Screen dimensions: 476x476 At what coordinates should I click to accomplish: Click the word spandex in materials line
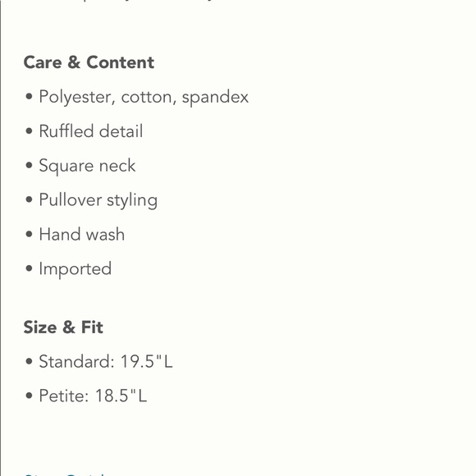pos(215,98)
